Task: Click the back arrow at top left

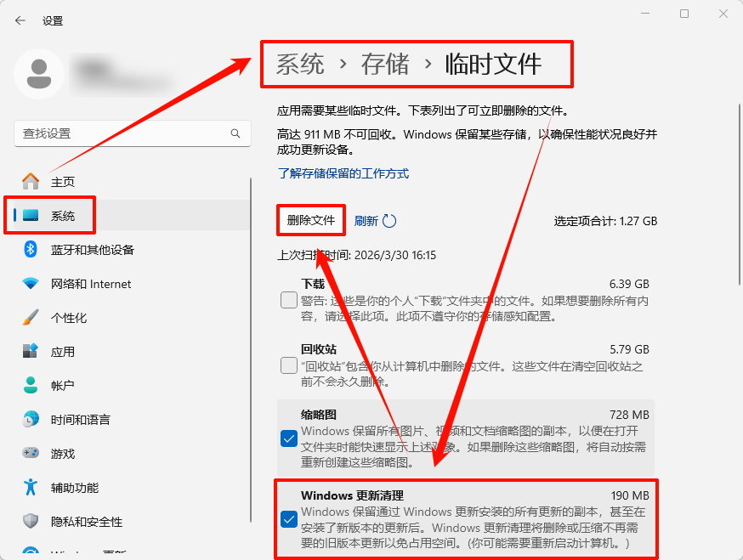Action: 20,20
